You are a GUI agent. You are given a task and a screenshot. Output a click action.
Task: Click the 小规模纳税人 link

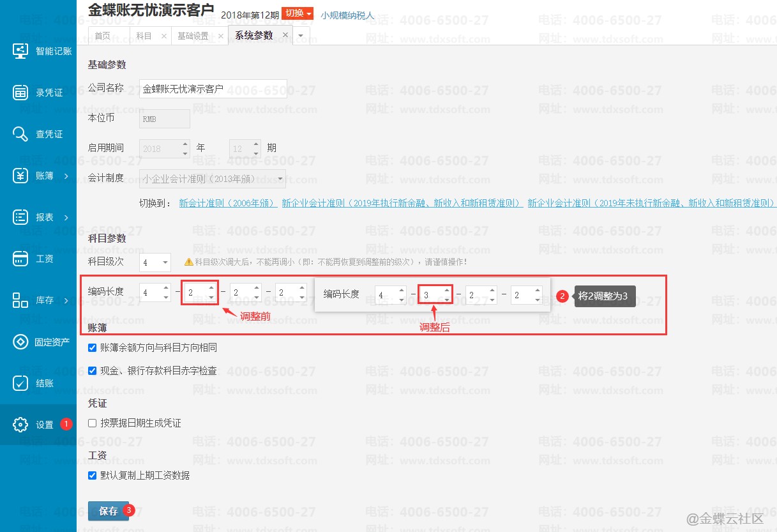point(347,15)
